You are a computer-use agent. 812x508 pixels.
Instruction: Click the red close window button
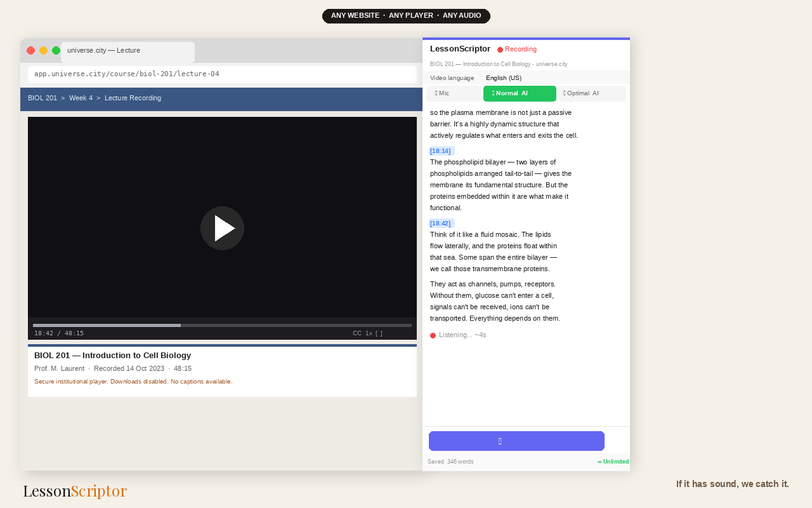[30, 50]
